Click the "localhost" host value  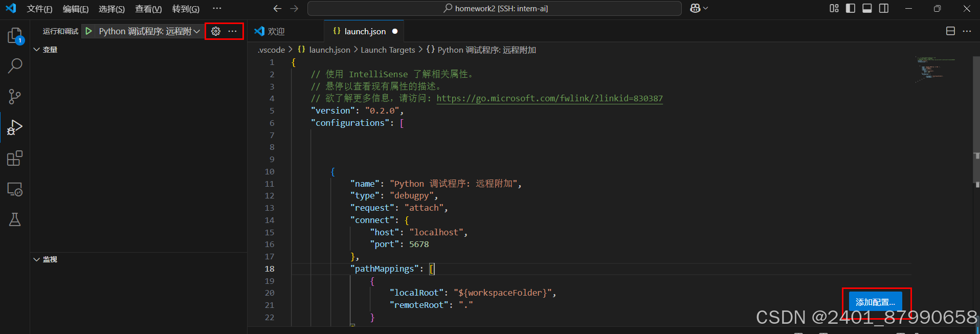tap(436, 232)
